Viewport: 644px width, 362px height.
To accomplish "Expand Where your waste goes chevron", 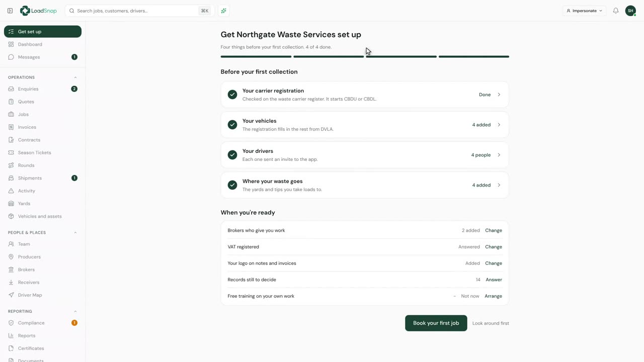I will click(499, 185).
